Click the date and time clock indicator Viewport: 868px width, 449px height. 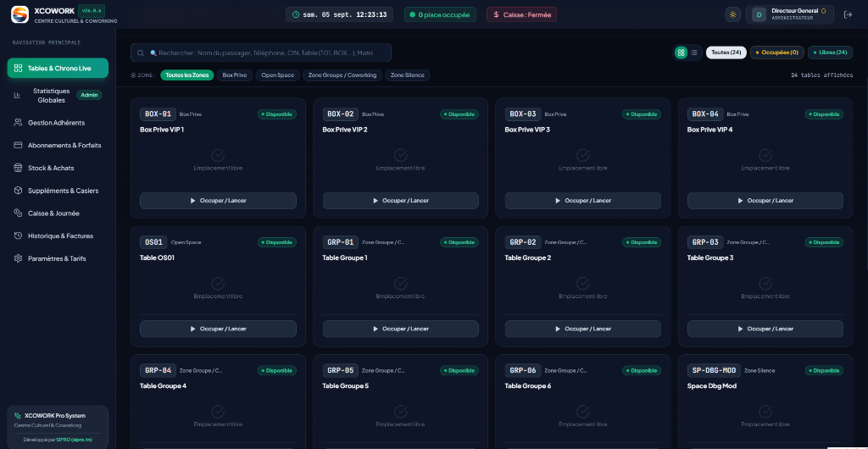pyautogui.click(x=339, y=15)
